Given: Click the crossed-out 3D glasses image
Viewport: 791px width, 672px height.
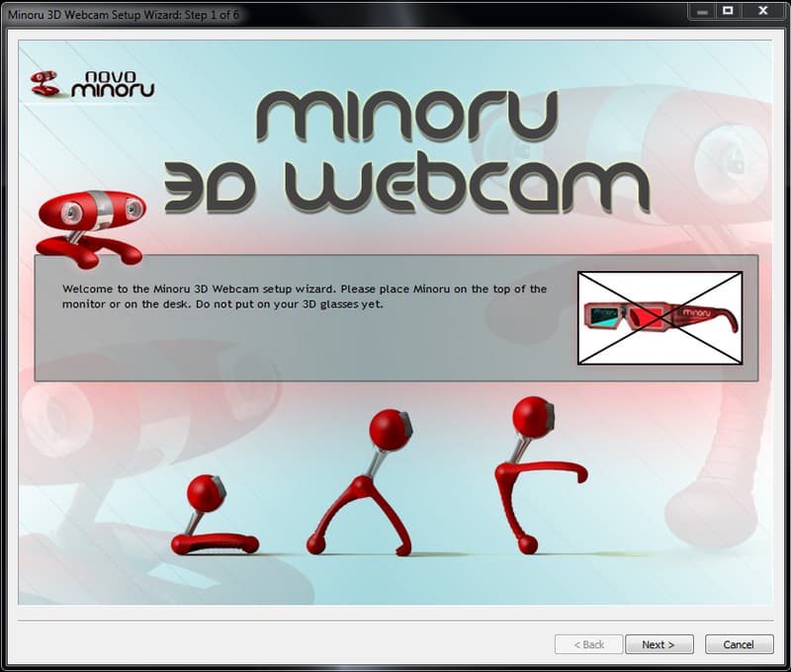Looking at the screenshot, I should click(x=659, y=317).
